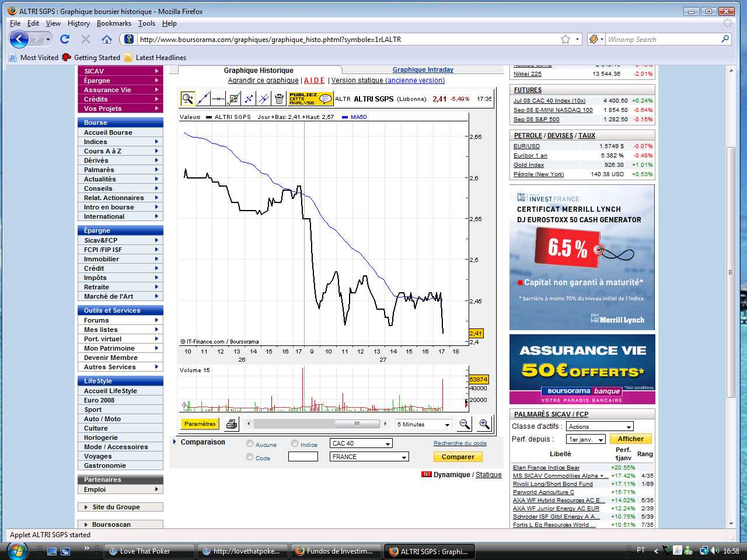Bookmark this page with the star icon
The width and height of the screenshot is (747, 560).
pyautogui.click(x=566, y=39)
